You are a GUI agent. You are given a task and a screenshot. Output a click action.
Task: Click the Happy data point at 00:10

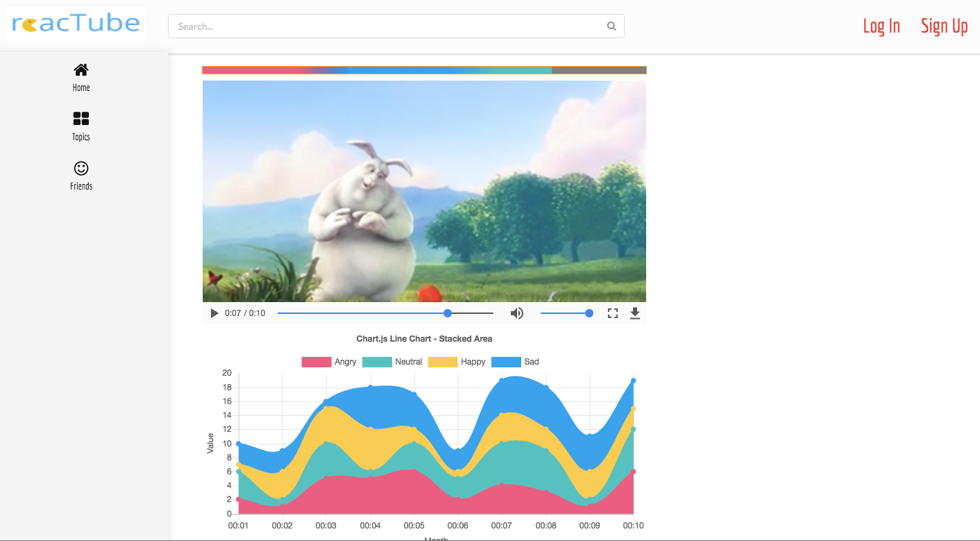click(x=634, y=408)
